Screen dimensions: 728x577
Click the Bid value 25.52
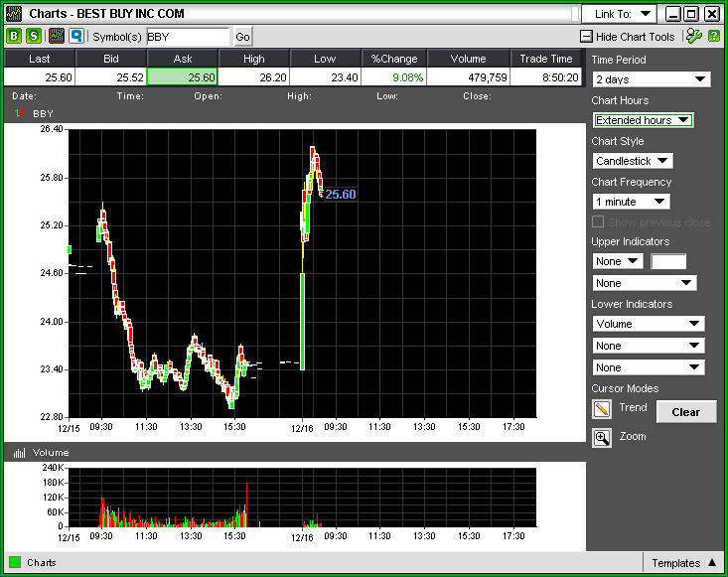pyautogui.click(x=111, y=77)
